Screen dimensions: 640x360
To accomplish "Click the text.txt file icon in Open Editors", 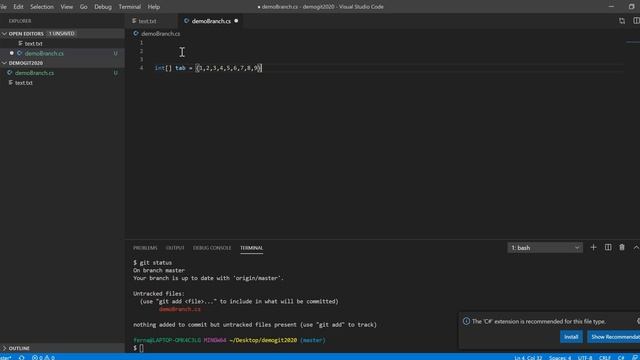I will point(20,43).
